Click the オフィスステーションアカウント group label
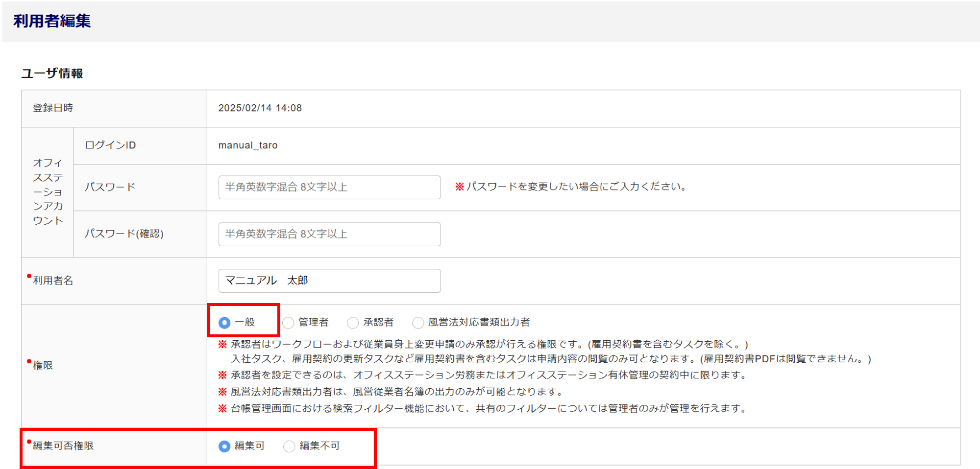Viewport: 980px width, 469px height. [x=48, y=191]
